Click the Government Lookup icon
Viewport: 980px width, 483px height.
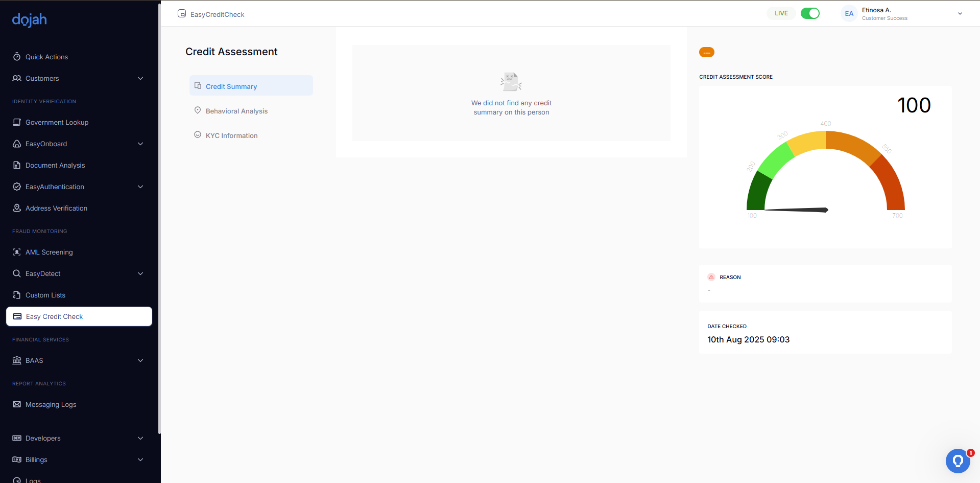(17, 122)
